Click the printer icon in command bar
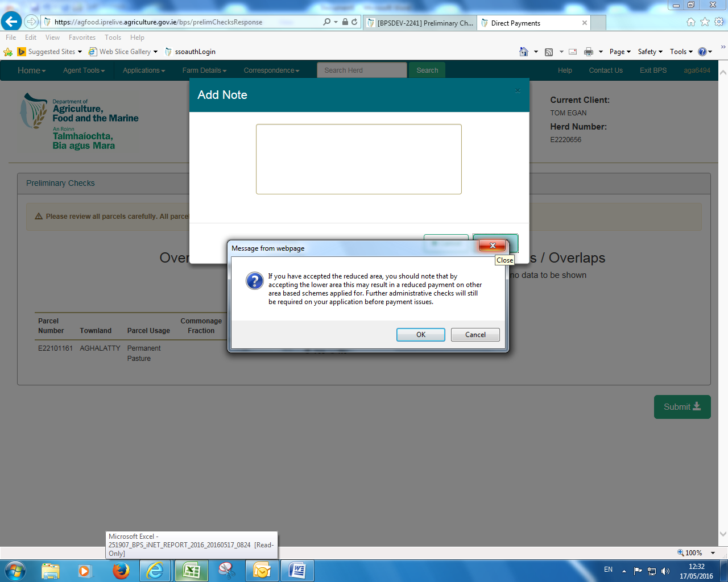The image size is (728, 582). pyautogui.click(x=589, y=52)
